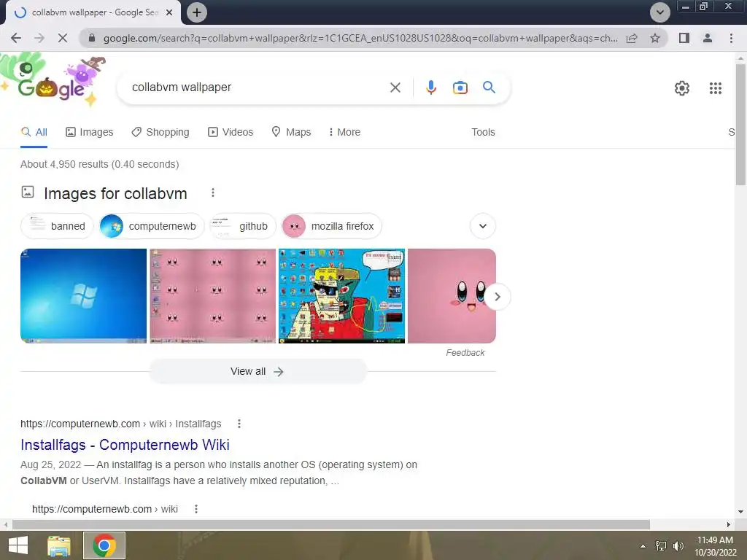Click the horizontal page scrollbar thumb
Screen dimensions: 747x560
(x=330, y=525)
